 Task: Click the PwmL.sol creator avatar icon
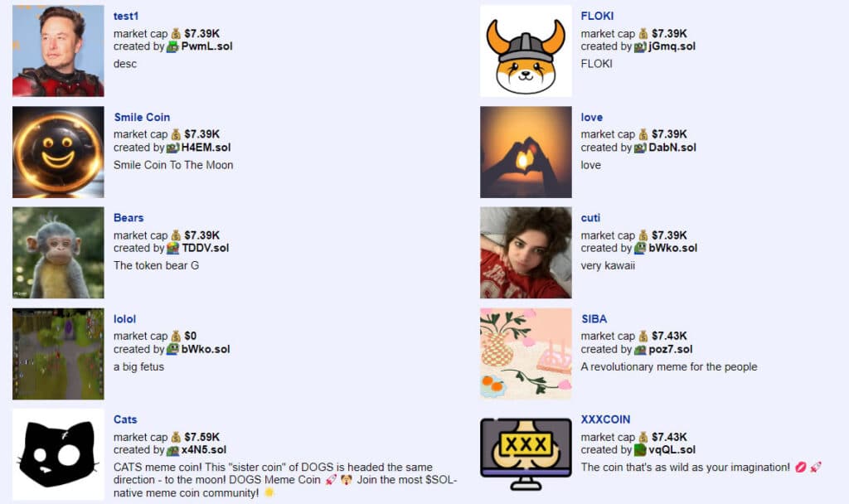point(172,46)
